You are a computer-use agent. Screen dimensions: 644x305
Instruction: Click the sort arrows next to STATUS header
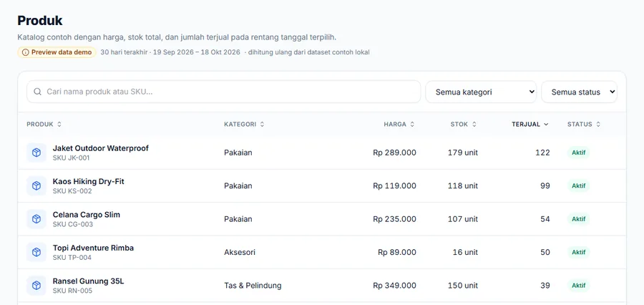click(x=598, y=124)
